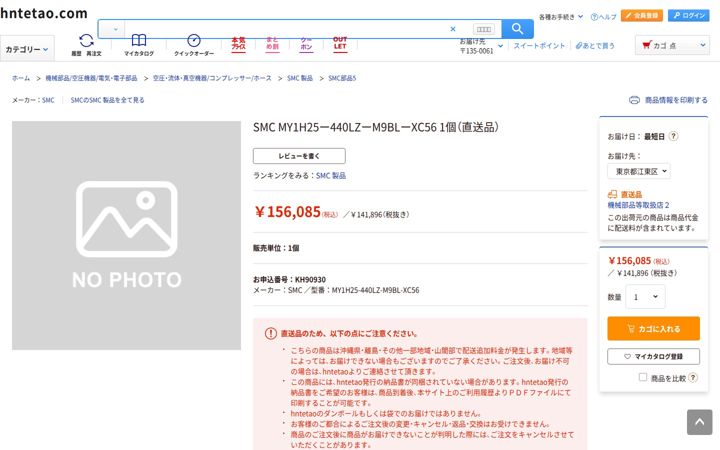Open the coupon icon
The image size is (720, 450).
(x=306, y=44)
